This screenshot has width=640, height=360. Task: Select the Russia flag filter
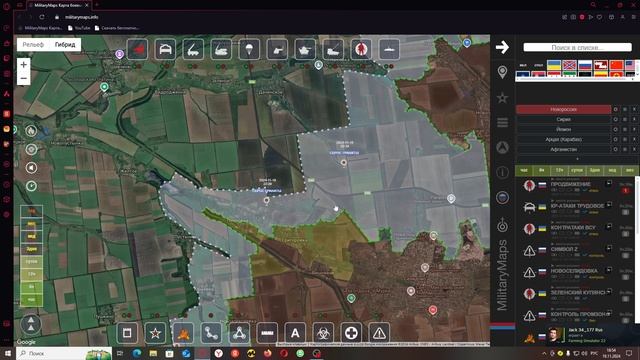[585, 65]
